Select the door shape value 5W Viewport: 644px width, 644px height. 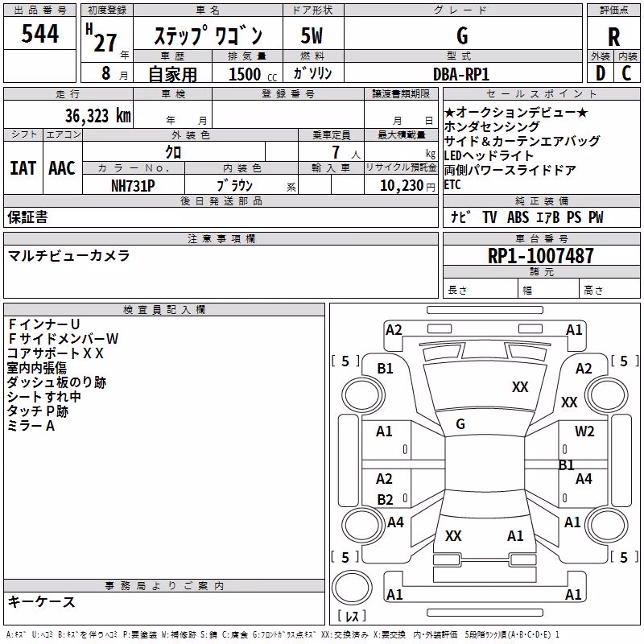click(312, 35)
